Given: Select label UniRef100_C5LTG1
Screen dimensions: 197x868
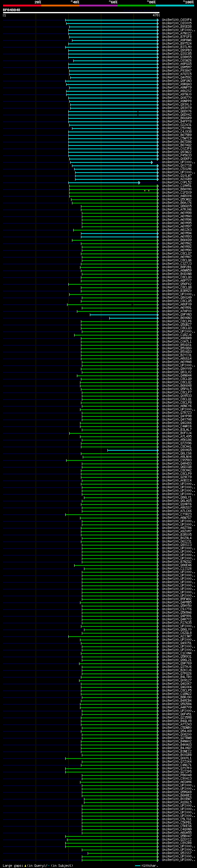Looking at the screenshot, I should click(177, 819).
